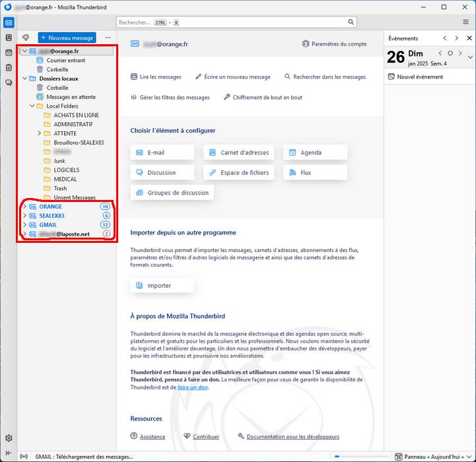Open Settings gear in sidebar
This screenshot has width=476, height=462.
(9, 438)
